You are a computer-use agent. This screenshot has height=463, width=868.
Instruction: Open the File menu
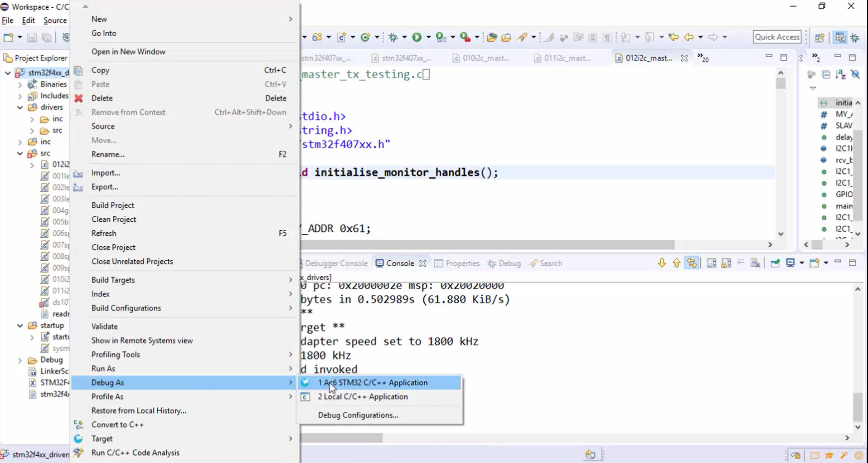(8, 20)
